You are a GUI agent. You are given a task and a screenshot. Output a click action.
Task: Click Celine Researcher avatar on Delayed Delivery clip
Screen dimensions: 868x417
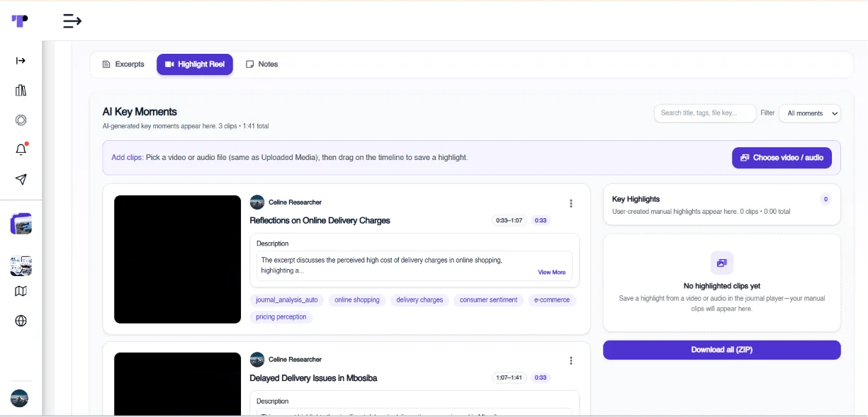point(257,360)
